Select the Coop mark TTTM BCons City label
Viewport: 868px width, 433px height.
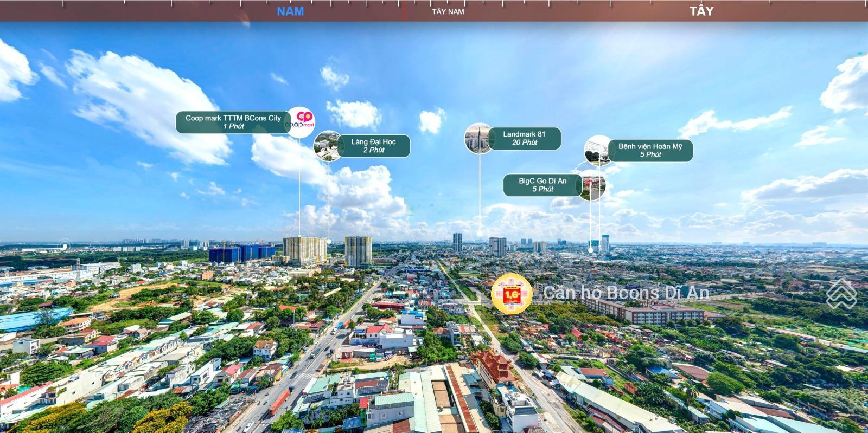coord(233,122)
